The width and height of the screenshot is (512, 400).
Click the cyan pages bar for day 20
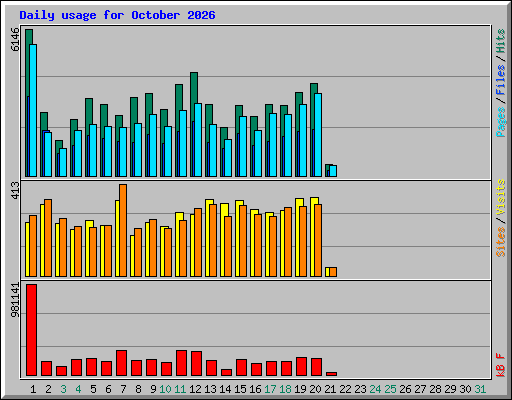(318, 135)
